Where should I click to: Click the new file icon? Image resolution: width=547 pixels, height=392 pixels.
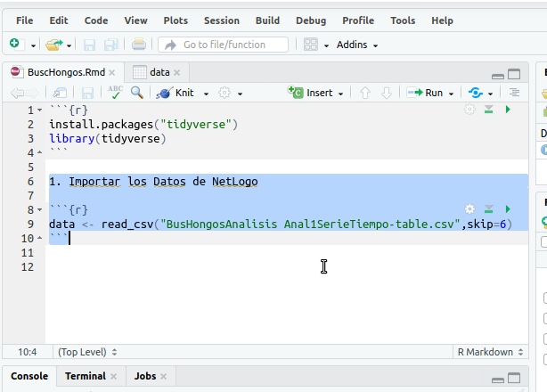[15, 45]
